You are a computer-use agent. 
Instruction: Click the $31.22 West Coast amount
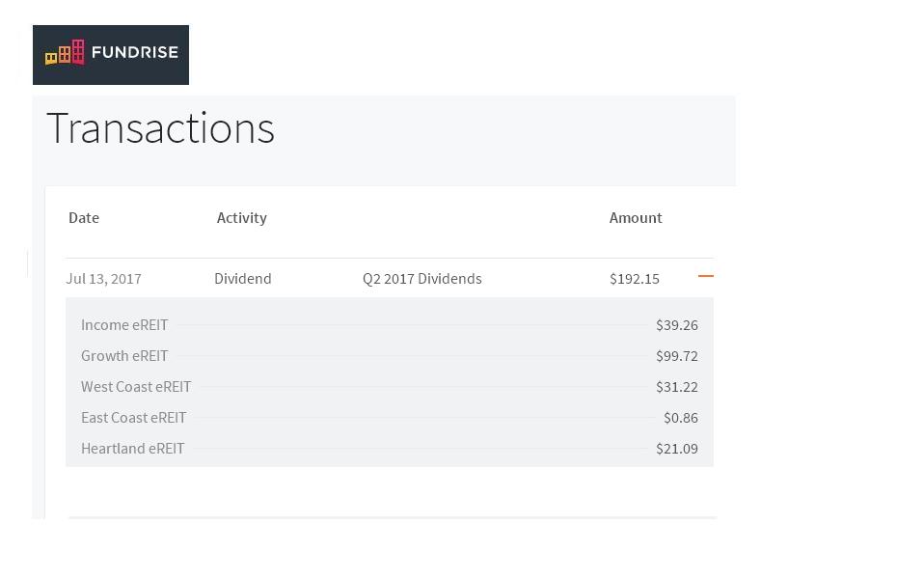click(676, 387)
